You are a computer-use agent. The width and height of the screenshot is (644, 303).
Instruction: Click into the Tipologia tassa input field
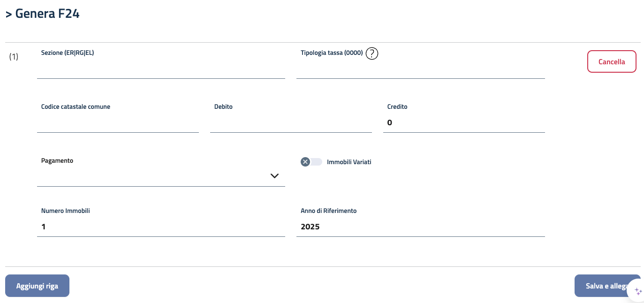tap(420, 70)
